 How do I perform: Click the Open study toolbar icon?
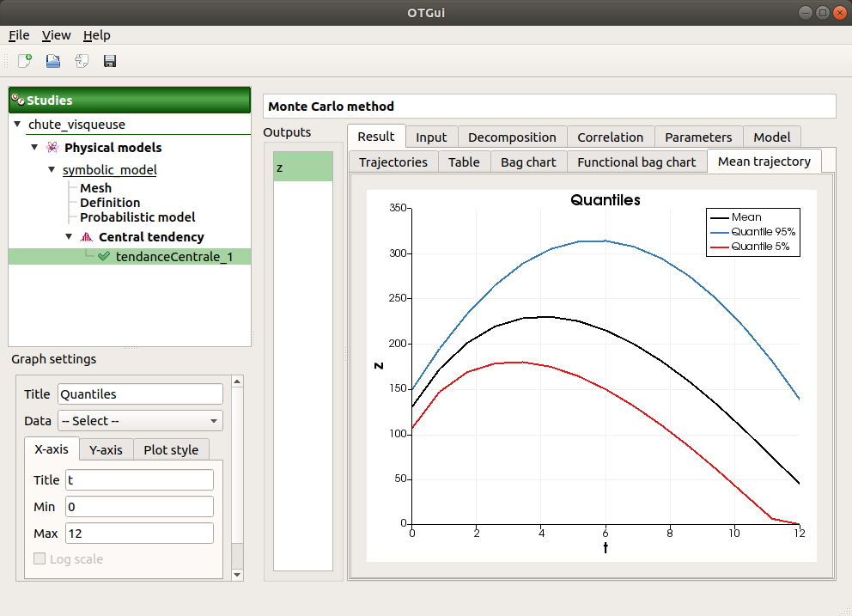tap(53, 61)
